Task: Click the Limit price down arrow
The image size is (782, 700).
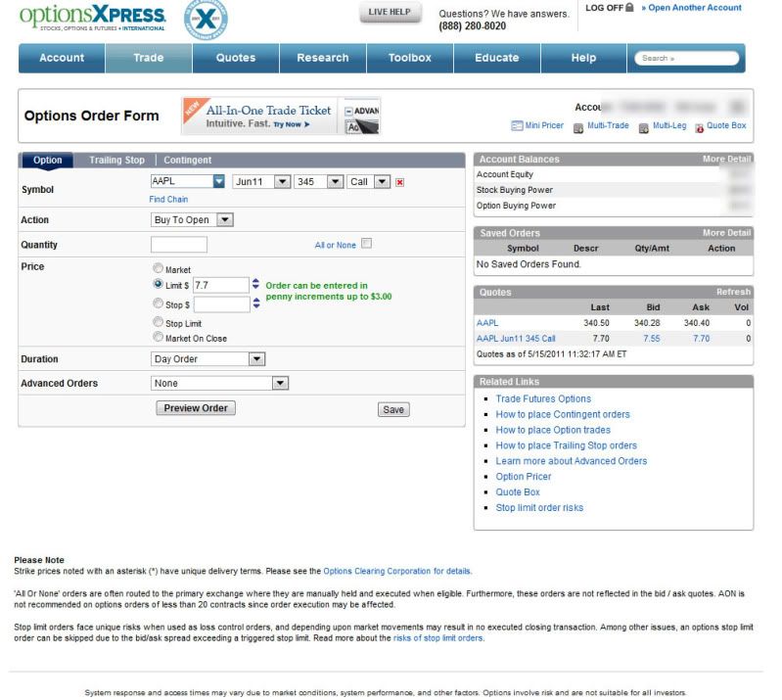Action: [255, 288]
